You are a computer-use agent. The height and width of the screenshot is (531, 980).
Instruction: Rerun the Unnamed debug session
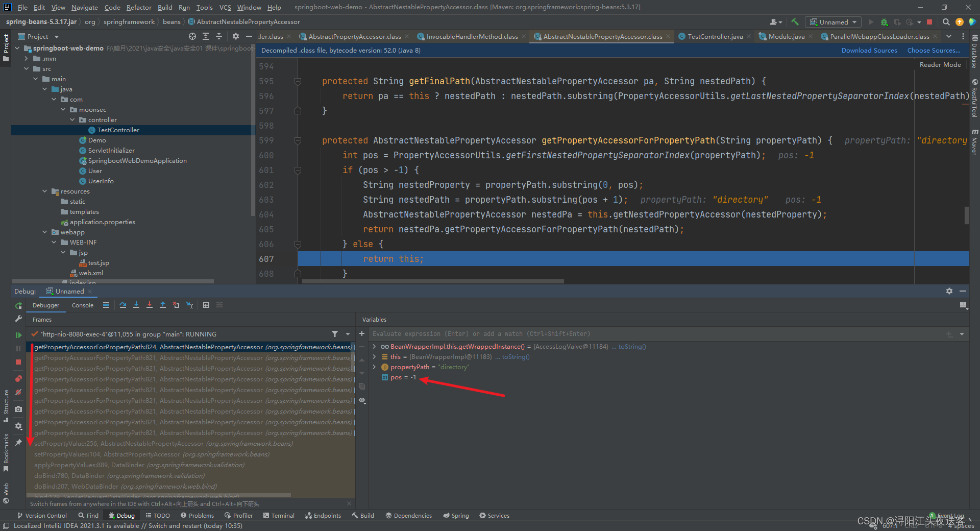(18, 305)
